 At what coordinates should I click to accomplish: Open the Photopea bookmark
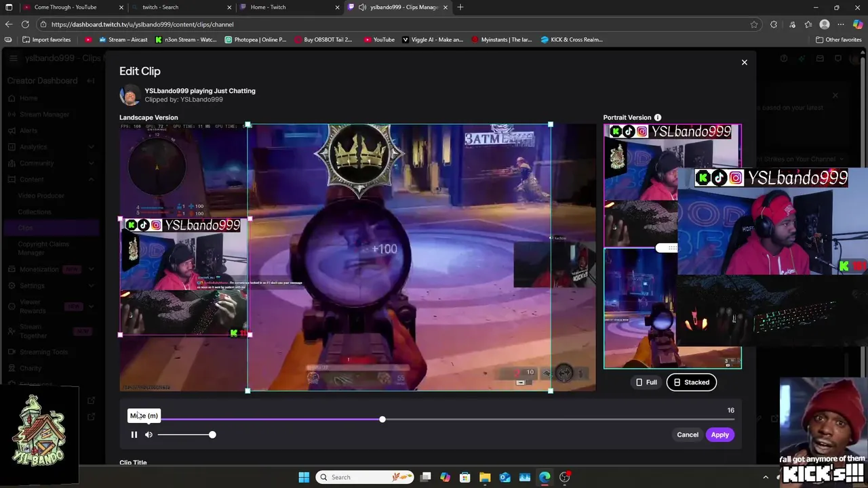[x=256, y=39]
